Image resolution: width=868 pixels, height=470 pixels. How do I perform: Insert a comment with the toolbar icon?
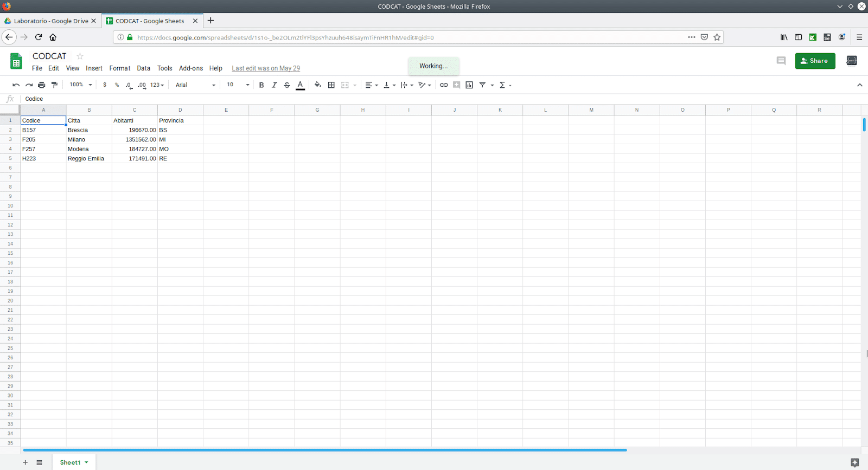[456, 85]
